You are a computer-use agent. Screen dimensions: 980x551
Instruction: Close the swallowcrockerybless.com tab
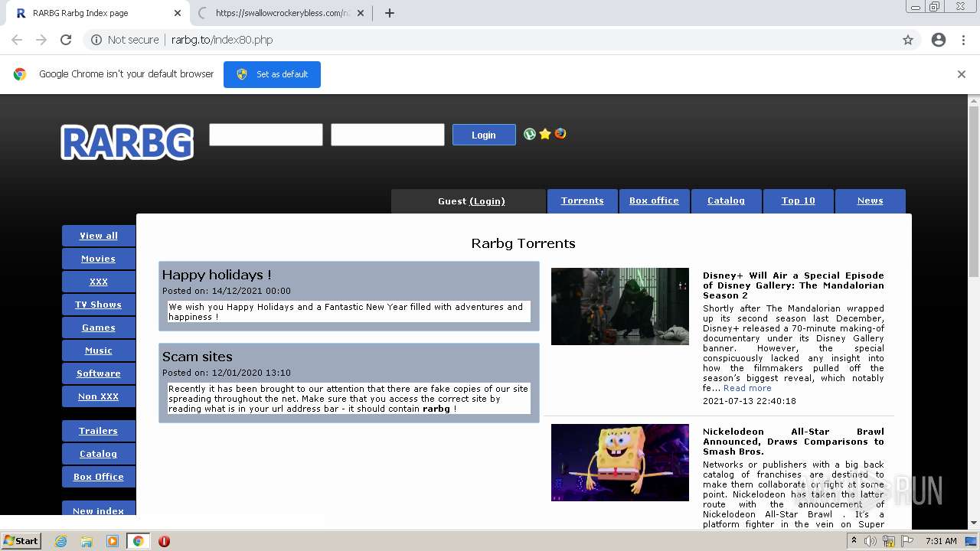[361, 13]
